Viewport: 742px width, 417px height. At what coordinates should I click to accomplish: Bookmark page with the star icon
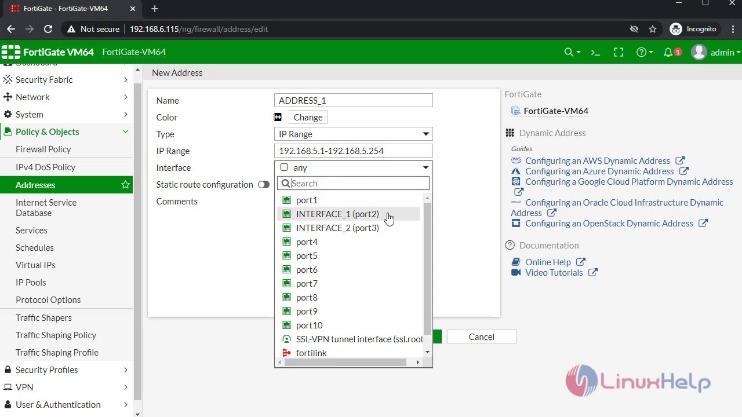(653, 29)
